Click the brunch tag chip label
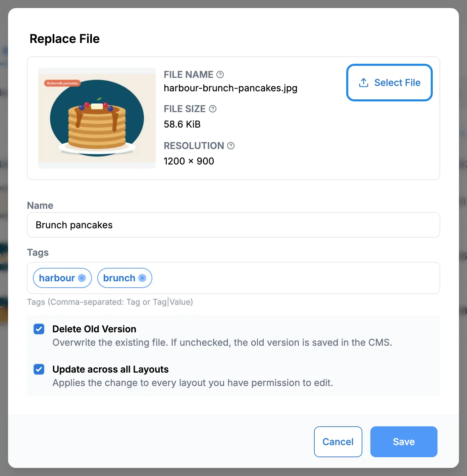The image size is (467, 476). click(x=119, y=278)
